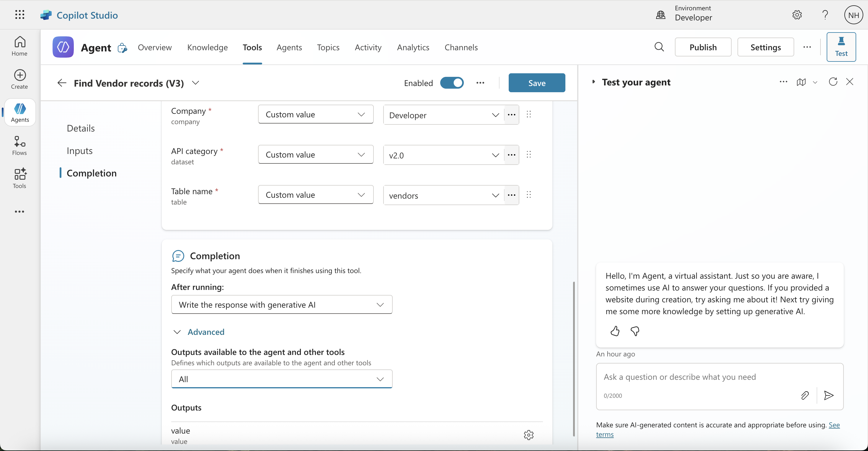Click the attach file paperclip icon
The image size is (868, 451).
coord(805,395)
